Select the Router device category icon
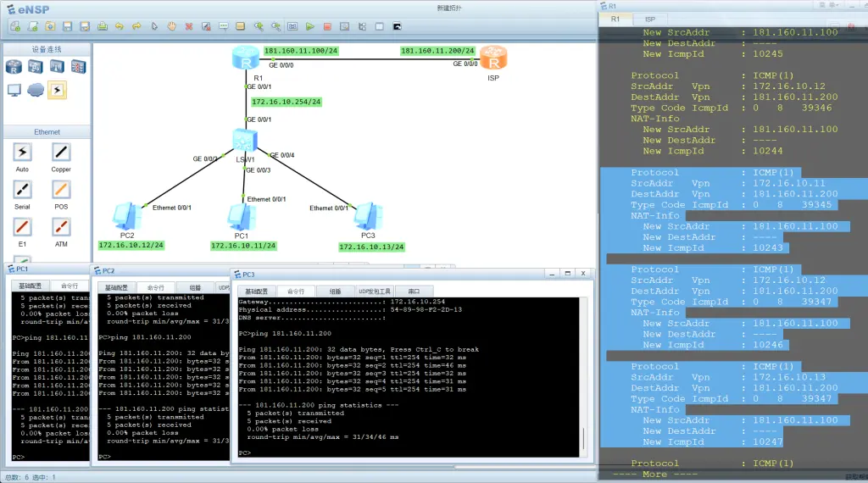Screen dimensions: 868x483 tap(14, 67)
